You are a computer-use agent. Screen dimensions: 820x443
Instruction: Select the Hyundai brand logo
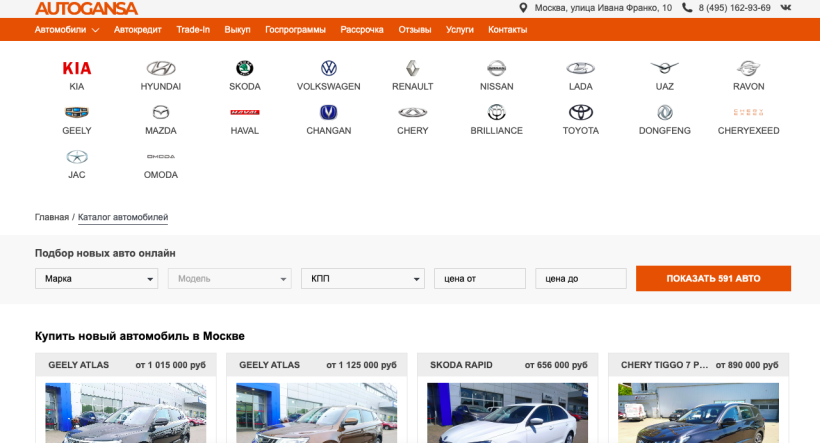click(161, 68)
